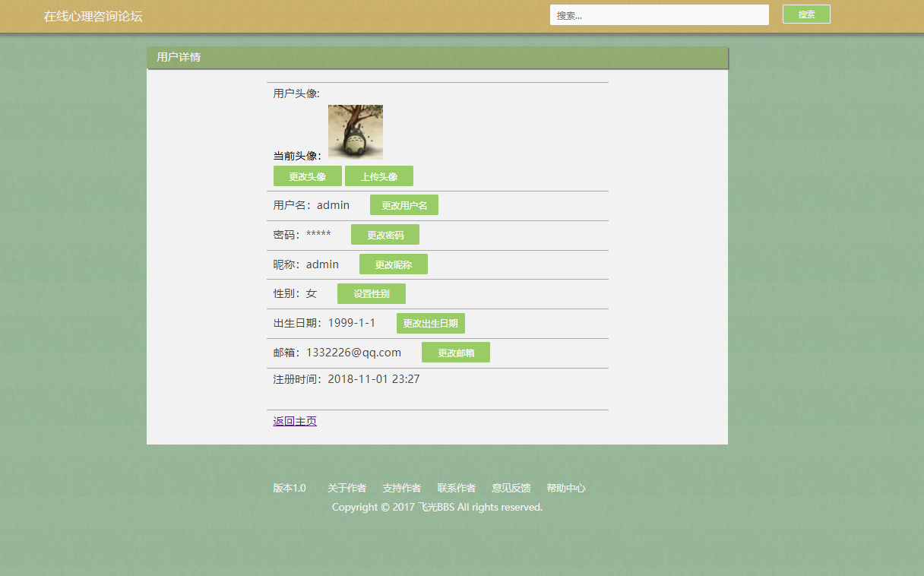Open the 帮助中心 help center link

tap(566, 488)
